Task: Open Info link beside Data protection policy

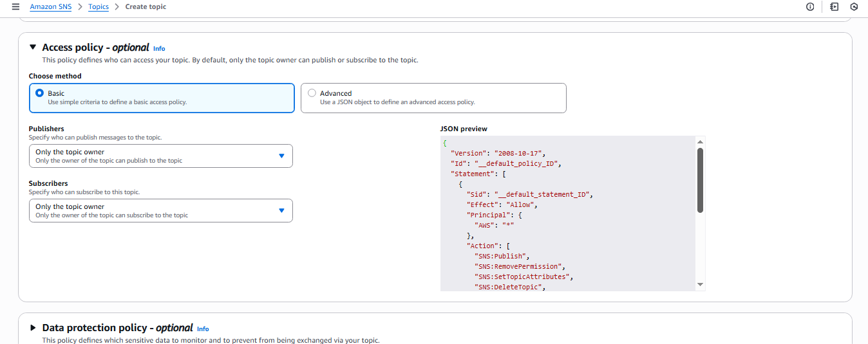Action: click(203, 329)
